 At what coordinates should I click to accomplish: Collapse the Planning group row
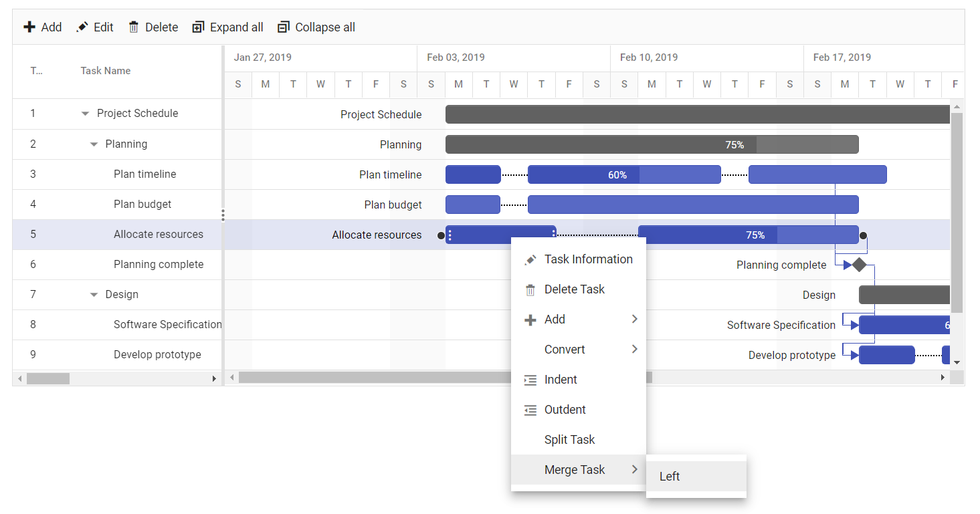point(94,144)
